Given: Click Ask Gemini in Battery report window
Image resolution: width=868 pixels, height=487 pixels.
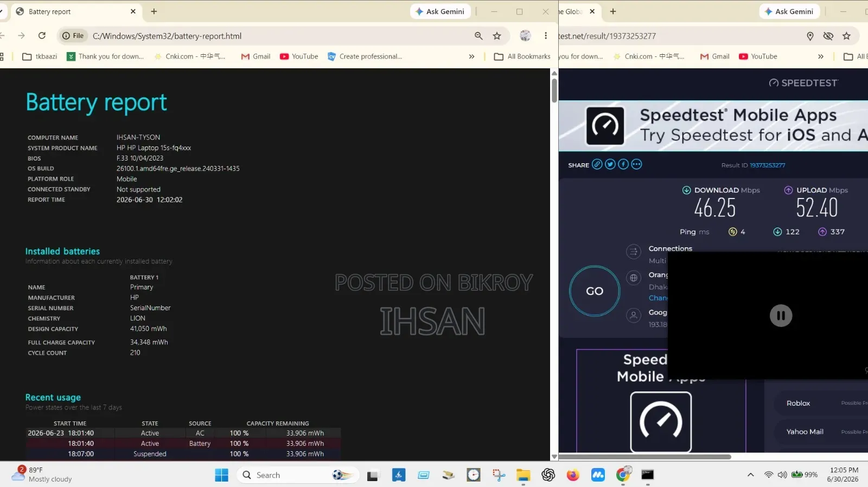Looking at the screenshot, I should click(x=440, y=11).
